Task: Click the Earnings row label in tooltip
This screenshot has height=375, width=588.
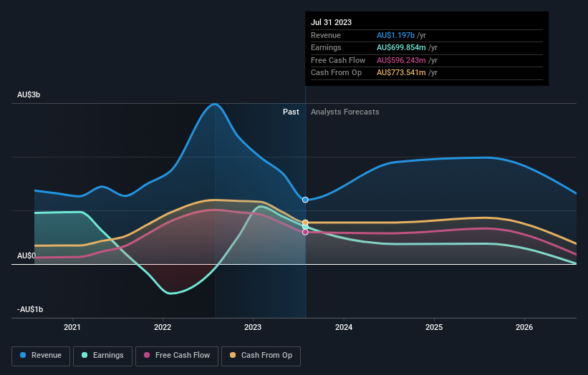Action: (326, 47)
